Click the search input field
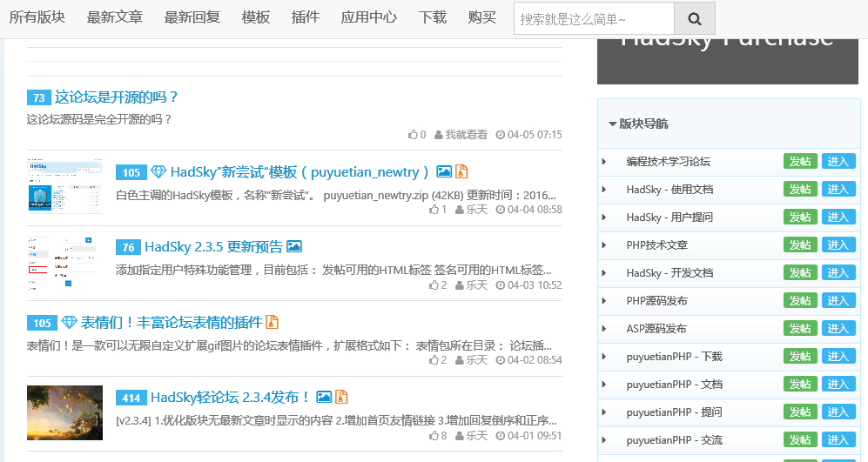 (x=594, y=19)
